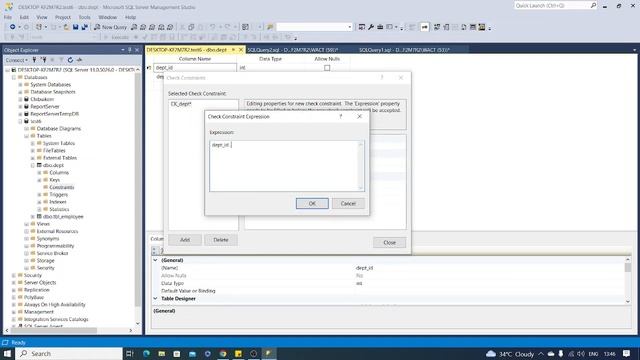Open the Window menu
Screen dimensions: 640x360
(x=107, y=17)
